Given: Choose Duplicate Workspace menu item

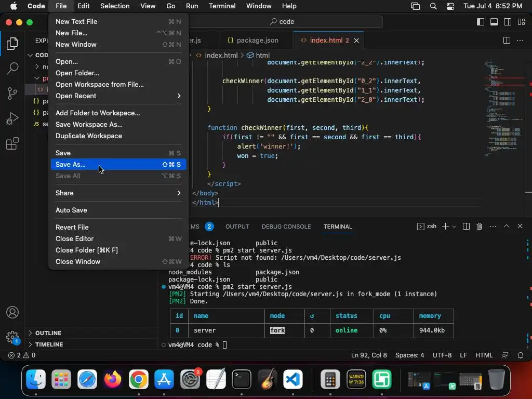Looking at the screenshot, I should click(x=118, y=136).
